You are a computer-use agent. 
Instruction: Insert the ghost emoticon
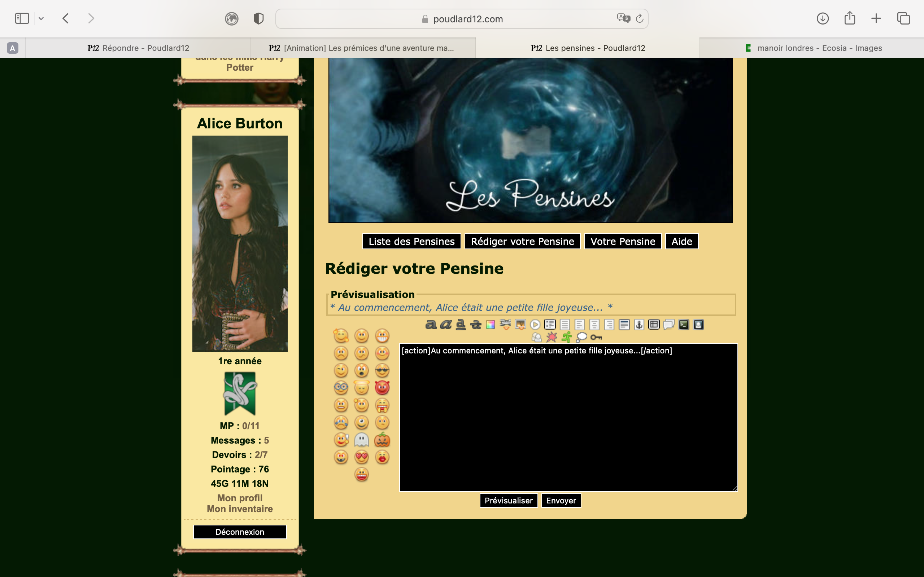(361, 440)
